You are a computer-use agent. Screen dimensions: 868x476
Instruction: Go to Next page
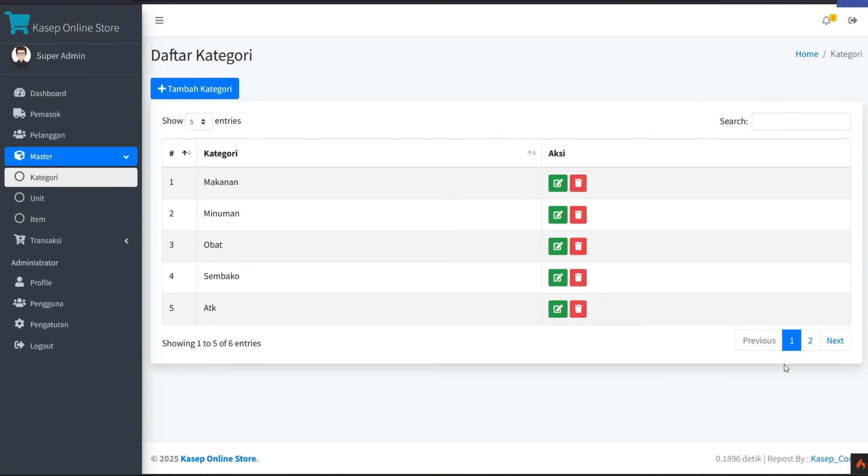835,341
